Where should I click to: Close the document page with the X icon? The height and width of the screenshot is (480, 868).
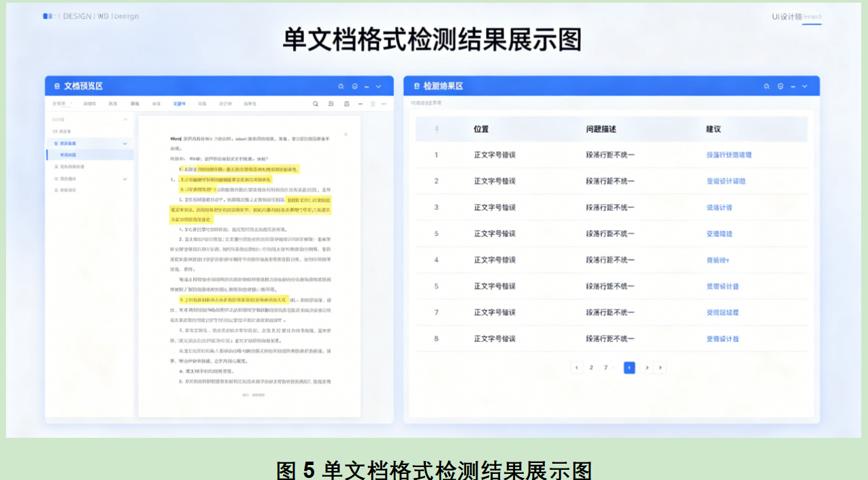[x=346, y=134]
